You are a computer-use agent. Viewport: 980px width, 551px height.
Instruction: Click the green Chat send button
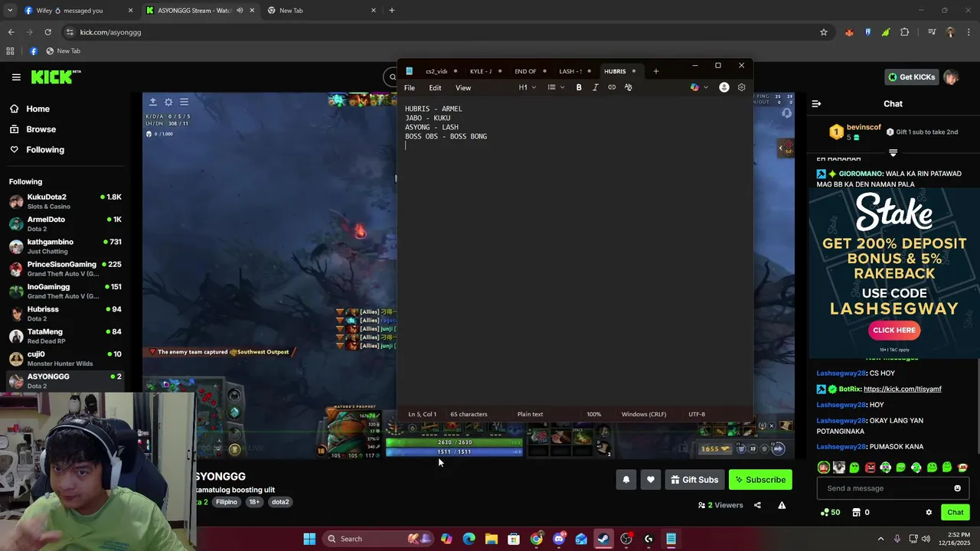955,512
